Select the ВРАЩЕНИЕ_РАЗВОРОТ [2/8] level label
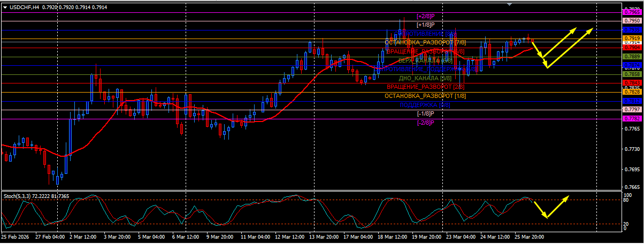Viewport: 644px width, 244px height. pyautogui.click(x=425, y=87)
